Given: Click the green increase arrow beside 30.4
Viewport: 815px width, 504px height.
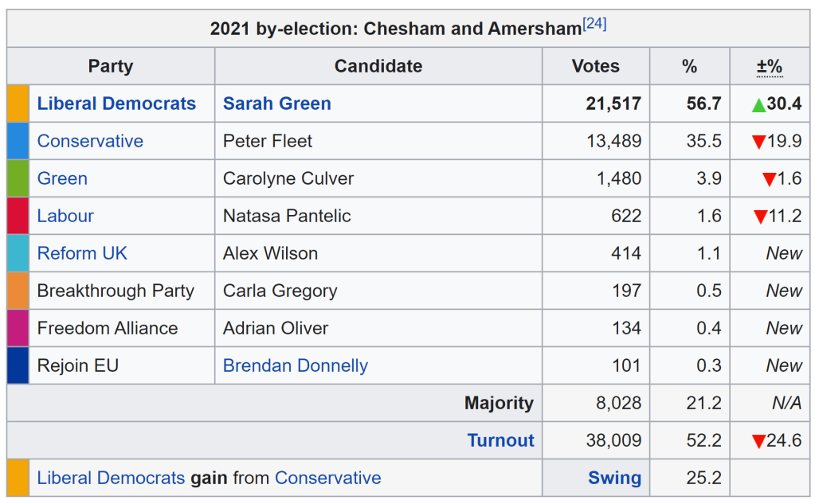Looking at the screenshot, I should tap(758, 105).
